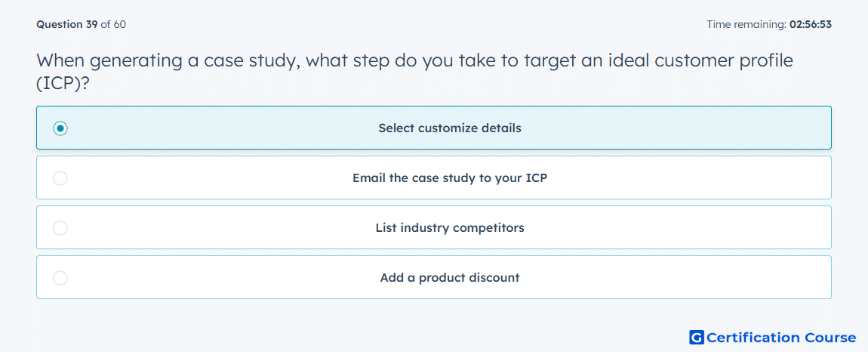Click the Certification Course watermark text
Viewport: 868px width, 352px height.
coord(782,338)
